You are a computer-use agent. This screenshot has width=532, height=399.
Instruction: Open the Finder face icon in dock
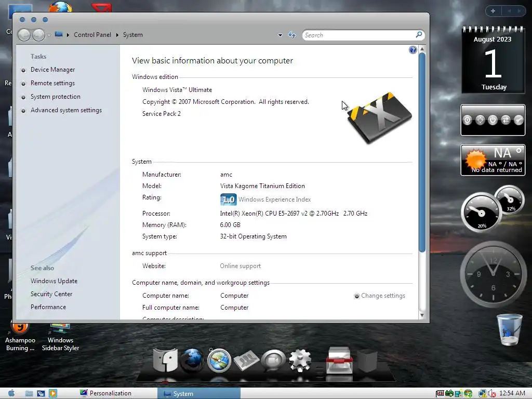[x=165, y=360]
